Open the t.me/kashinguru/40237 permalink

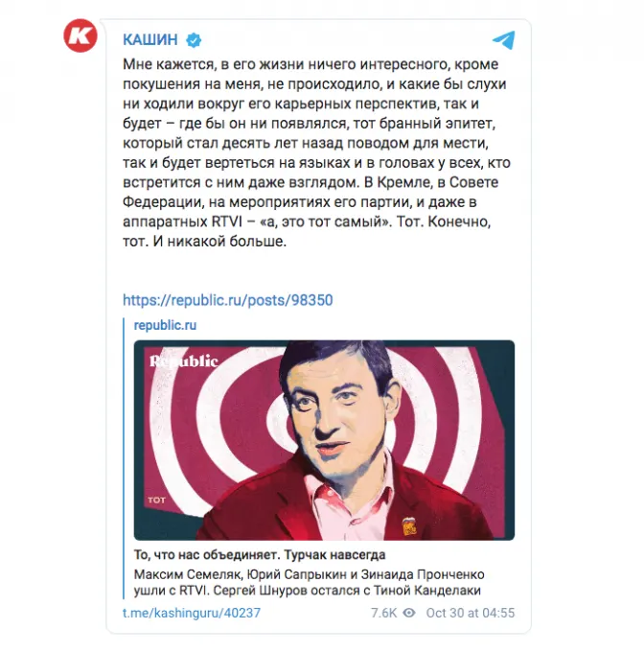tap(192, 613)
